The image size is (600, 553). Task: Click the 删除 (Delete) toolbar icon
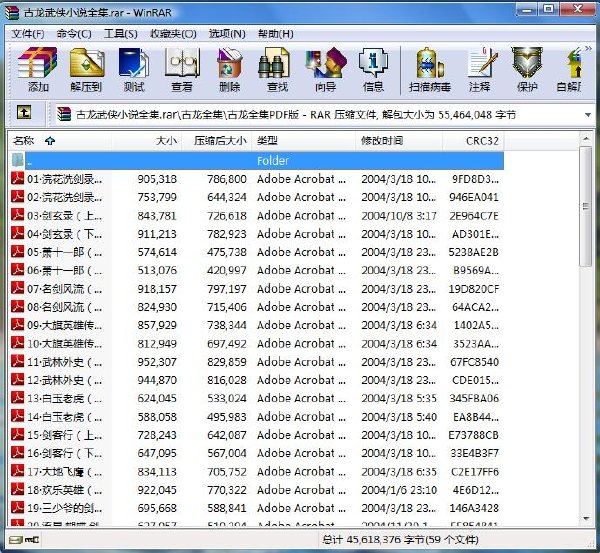[x=230, y=69]
